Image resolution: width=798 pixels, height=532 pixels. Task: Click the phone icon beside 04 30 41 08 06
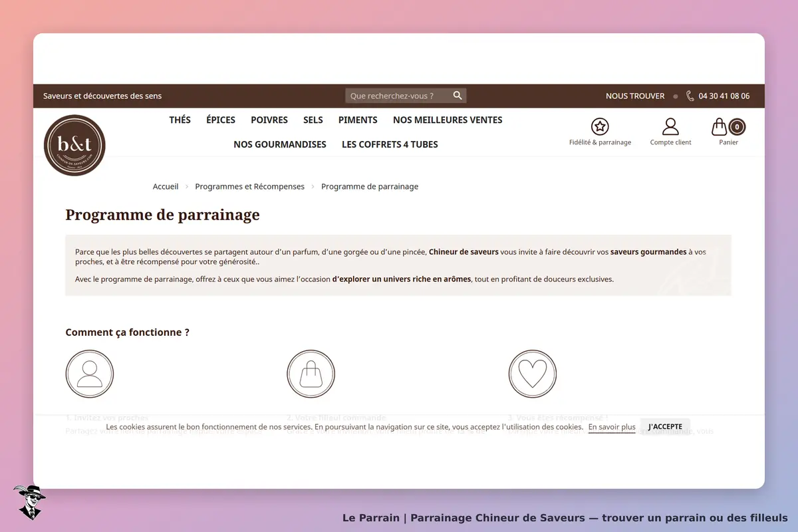coord(690,96)
